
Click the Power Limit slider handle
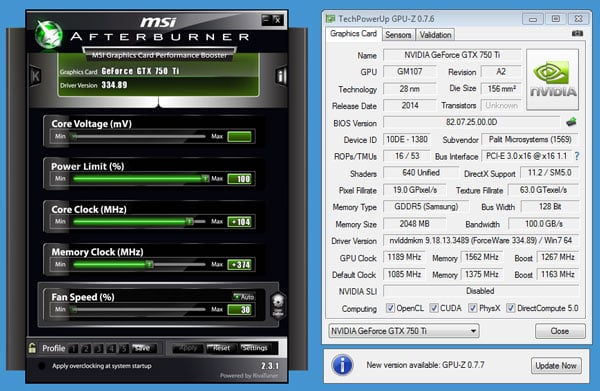[205, 179]
